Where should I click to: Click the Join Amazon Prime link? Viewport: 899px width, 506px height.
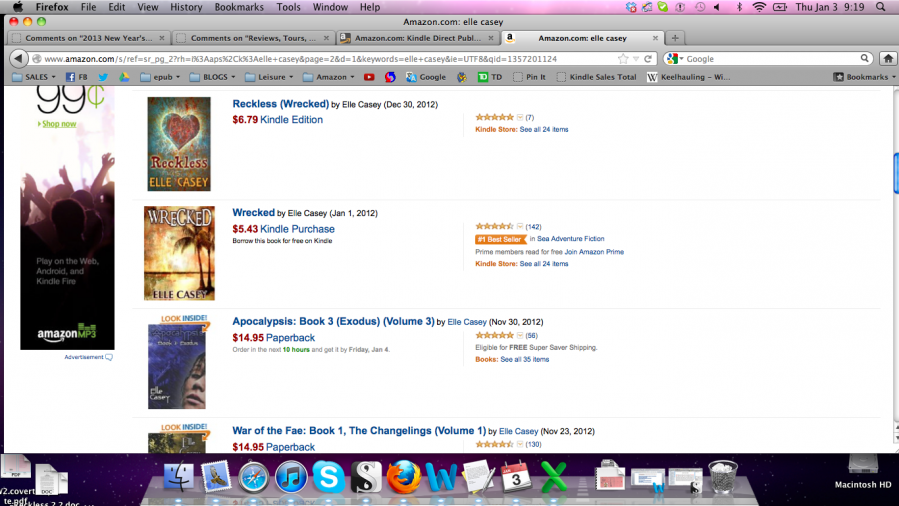coord(594,252)
